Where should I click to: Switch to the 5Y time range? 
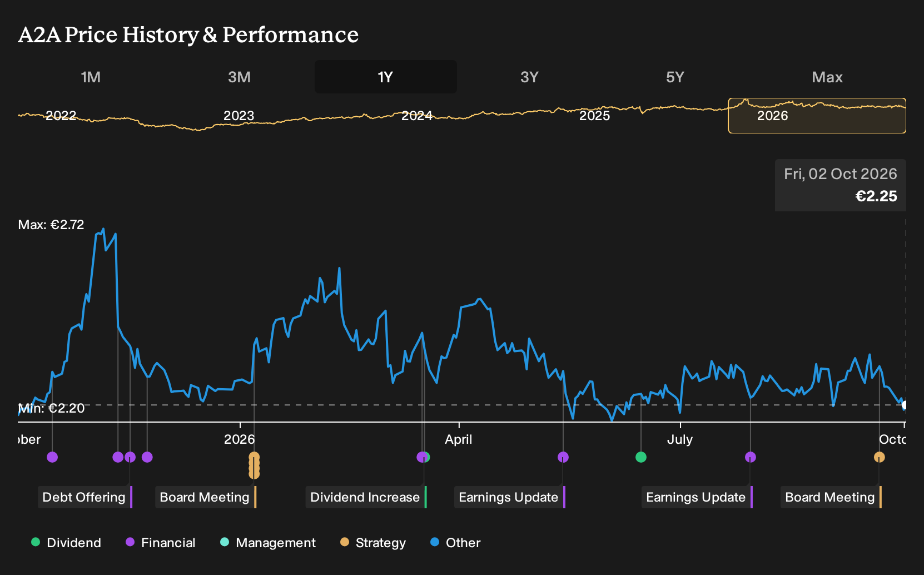(x=675, y=77)
